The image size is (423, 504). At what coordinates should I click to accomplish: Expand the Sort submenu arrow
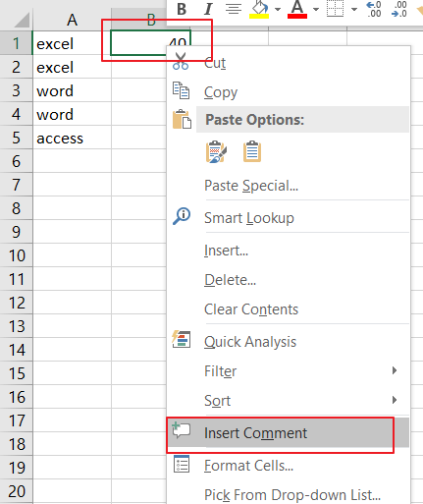pos(395,400)
